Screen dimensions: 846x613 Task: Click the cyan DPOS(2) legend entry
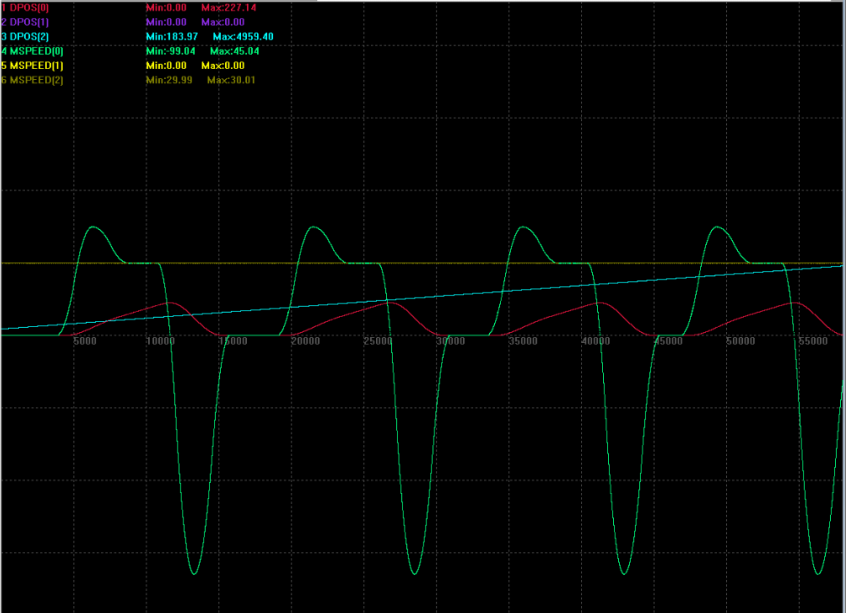point(27,36)
